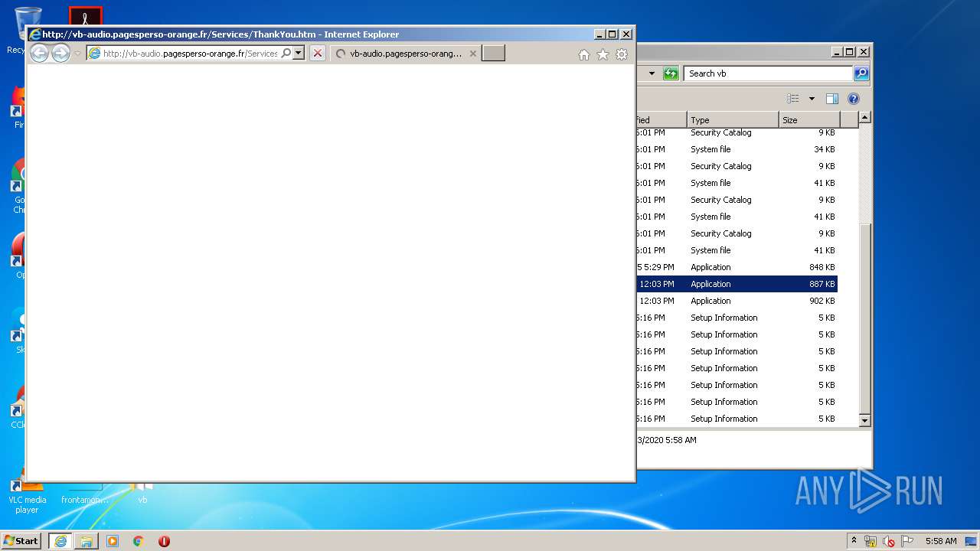This screenshot has width=980, height=551.
Task: Open Explorer Help button
Action: pos(854,99)
